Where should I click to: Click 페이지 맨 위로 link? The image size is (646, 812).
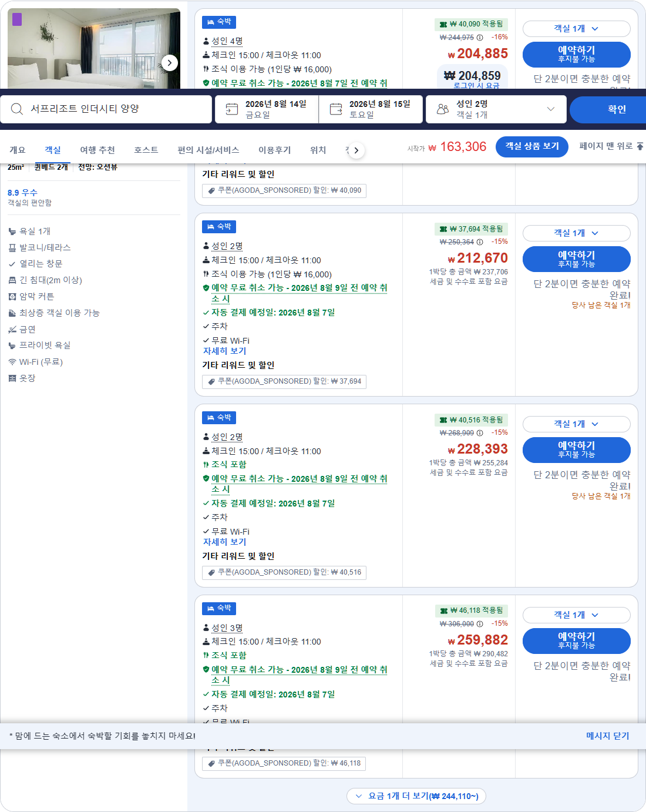tap(606, 146)
